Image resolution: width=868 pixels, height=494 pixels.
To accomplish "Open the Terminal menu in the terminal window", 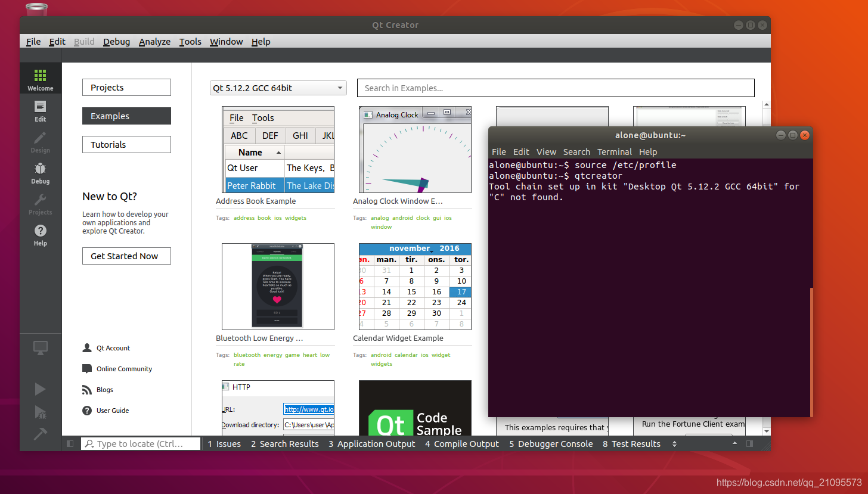I will click(x=615, y=152).
